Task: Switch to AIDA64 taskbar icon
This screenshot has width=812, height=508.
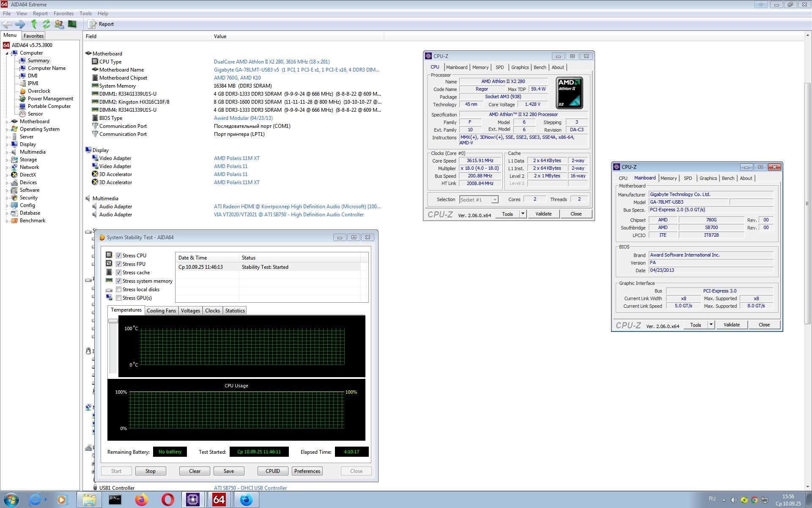Action: (x=219, y=500)
